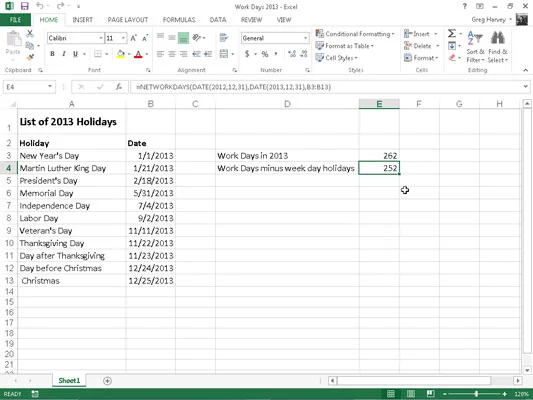
Task: Click the yellow Fill Color bucket
Action: coord(121,54)
